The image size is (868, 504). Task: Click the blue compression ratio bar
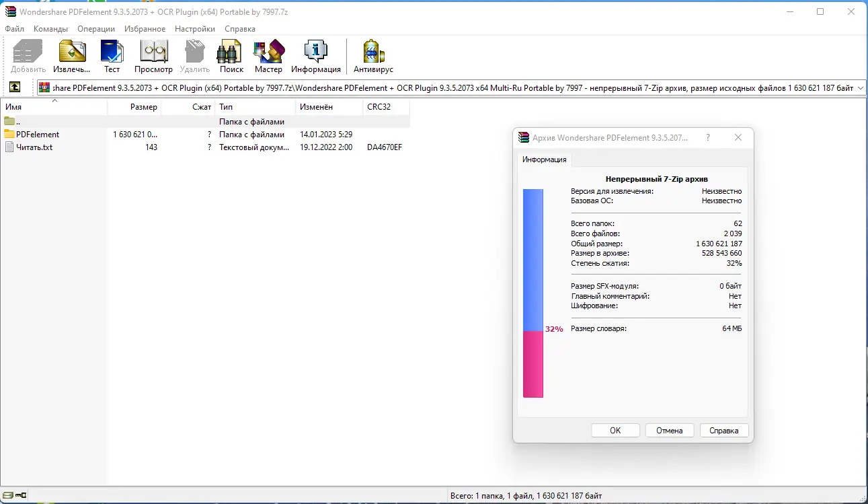click(x=533, y=260)
